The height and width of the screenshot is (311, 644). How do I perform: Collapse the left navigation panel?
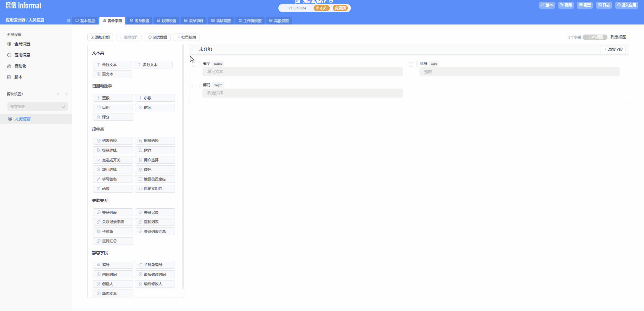(68, 20)
